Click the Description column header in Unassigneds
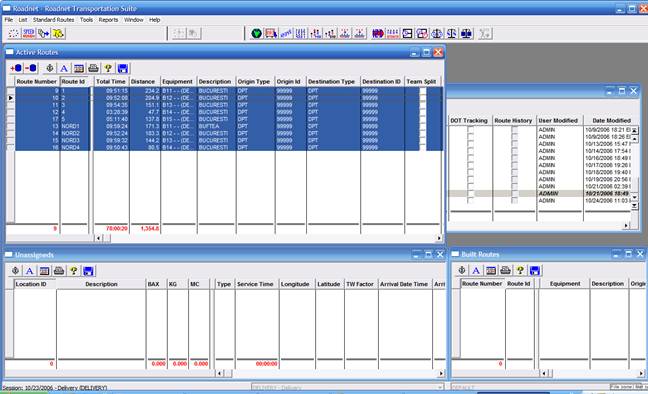 tap(101, 284)
